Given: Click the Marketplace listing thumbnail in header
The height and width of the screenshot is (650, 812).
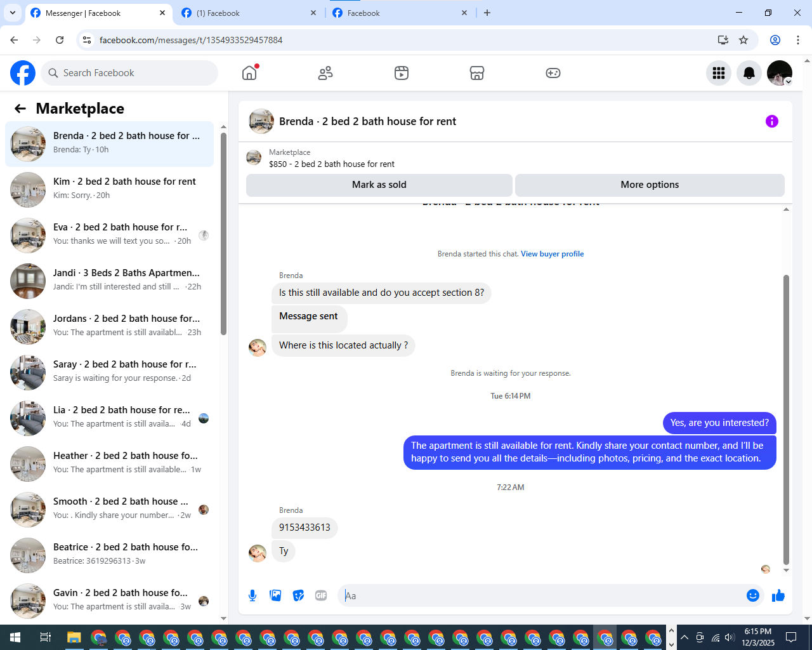Looking at the screenshot, I should (x=254, y=157).
